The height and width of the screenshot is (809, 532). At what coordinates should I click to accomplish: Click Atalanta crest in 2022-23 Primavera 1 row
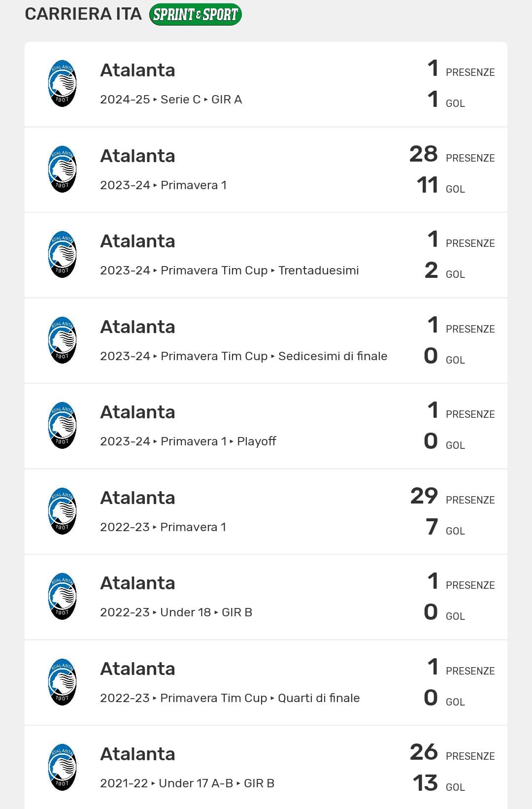coord(62,511)
